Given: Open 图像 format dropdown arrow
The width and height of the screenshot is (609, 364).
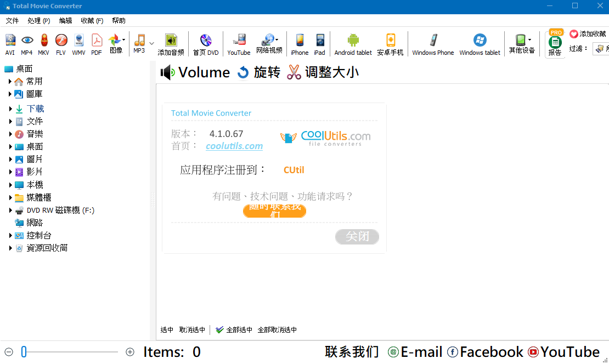Looking at the screenshot, I should [x=123, y=39].
